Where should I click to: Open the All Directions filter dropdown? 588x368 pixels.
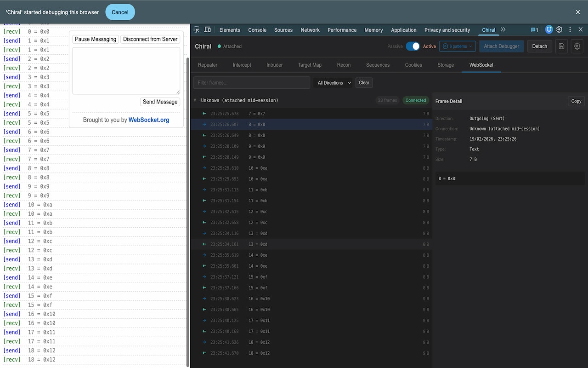coord(334,83)
